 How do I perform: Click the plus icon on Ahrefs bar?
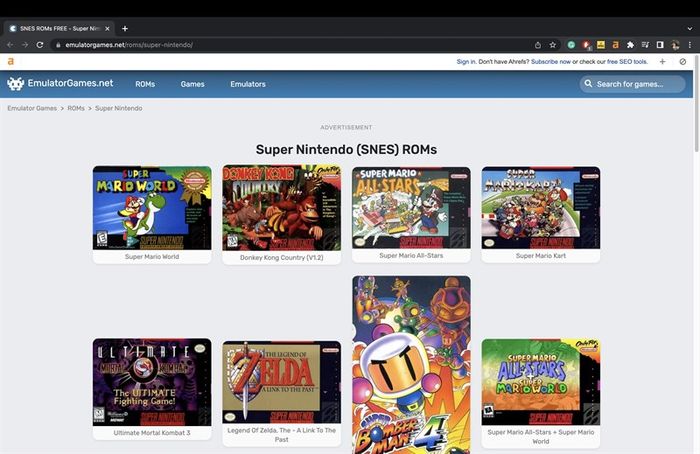tap(662, 62)
